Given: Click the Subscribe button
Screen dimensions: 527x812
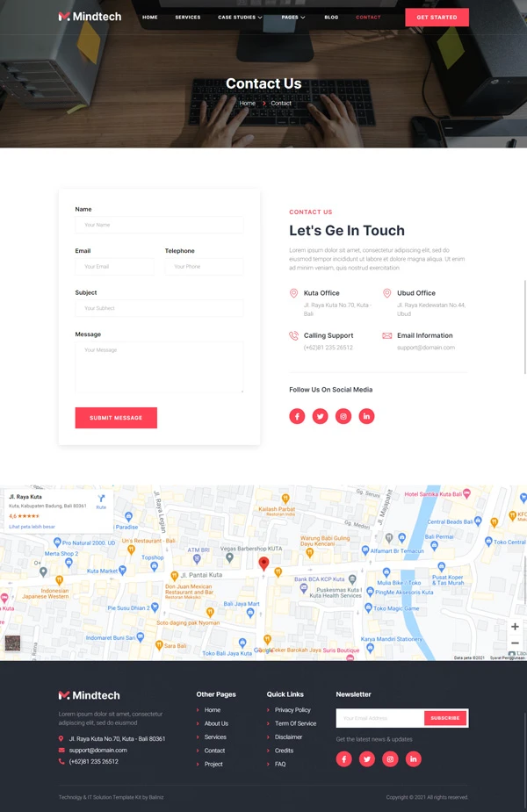Looking at the screenshot, I should coord(445,718).
